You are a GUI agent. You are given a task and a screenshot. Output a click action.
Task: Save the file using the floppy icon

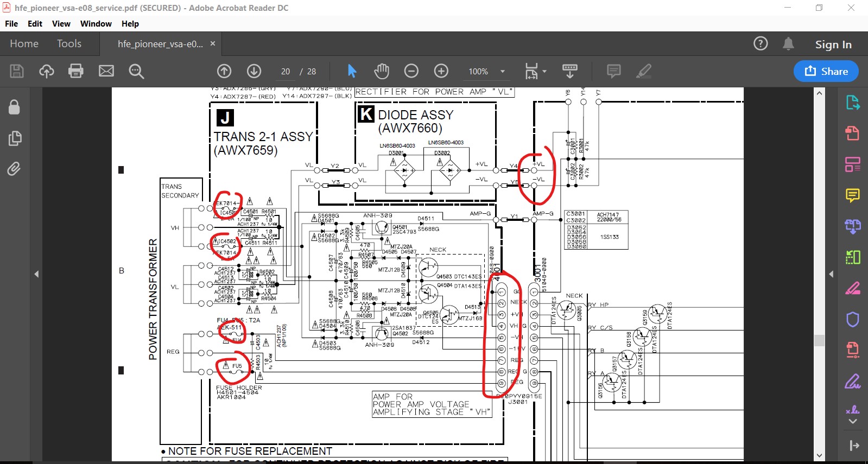click(17, 71)
